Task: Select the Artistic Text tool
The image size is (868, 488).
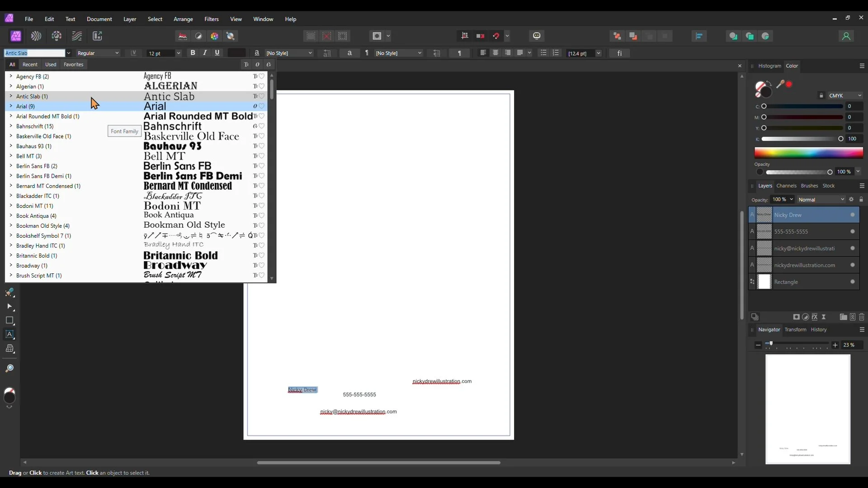Action: pyautogui.click(x=9, y=335)
